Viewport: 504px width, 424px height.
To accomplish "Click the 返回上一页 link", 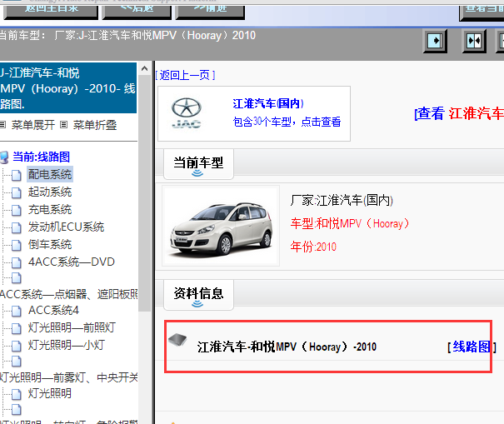I will tap(185, 75).
